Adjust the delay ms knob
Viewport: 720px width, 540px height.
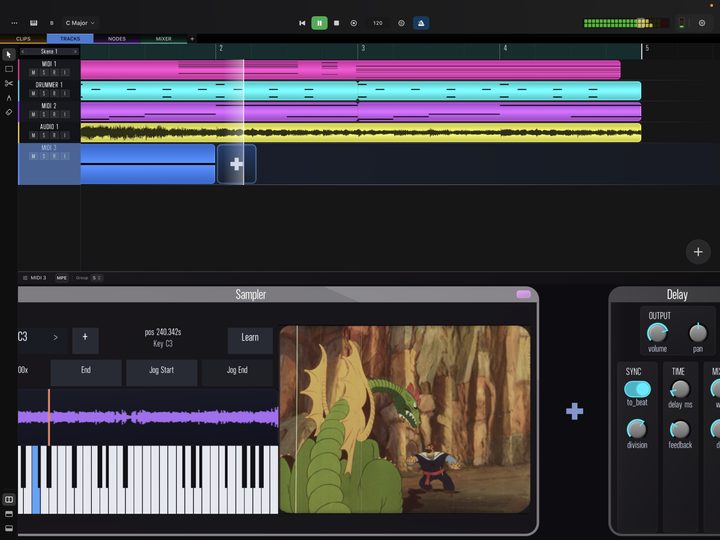pyautogui.click(x=680, y=389)
